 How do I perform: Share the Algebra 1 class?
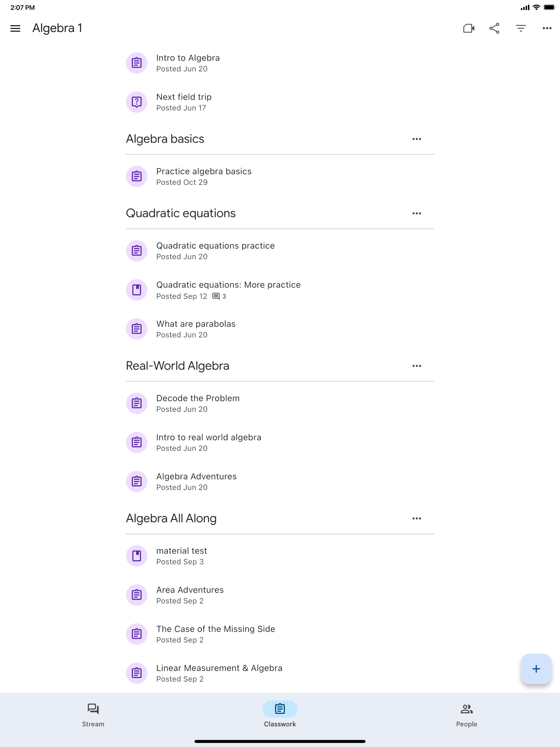494,28
